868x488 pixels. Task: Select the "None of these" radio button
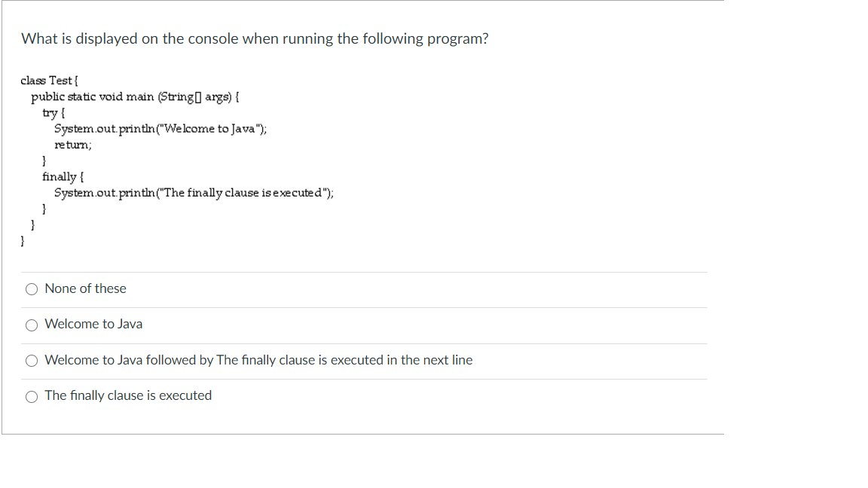click(x=31, y=288)
